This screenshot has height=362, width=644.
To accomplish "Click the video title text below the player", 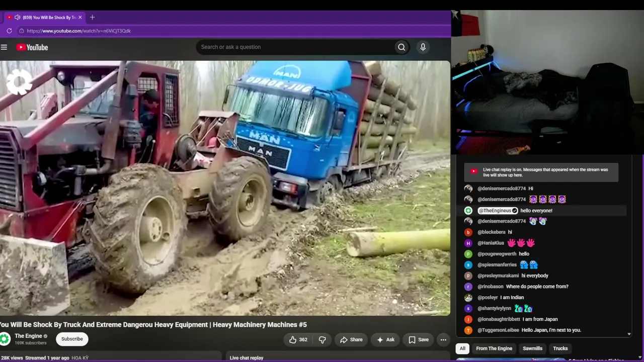I will (x=153, y=325).
